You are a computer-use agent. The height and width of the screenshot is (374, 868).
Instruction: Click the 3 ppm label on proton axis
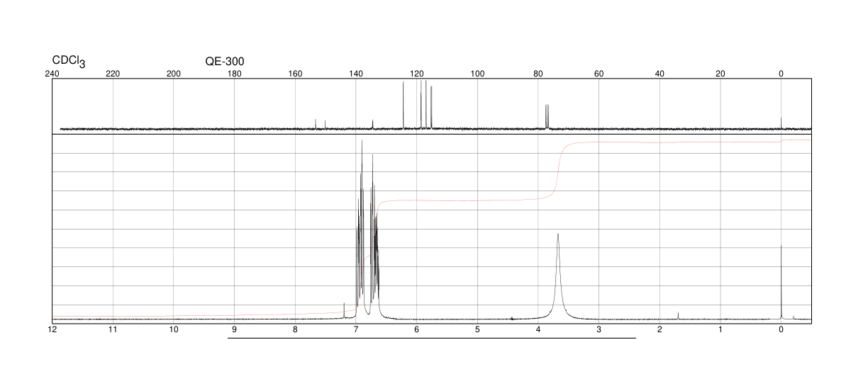[x=599, y=329]
